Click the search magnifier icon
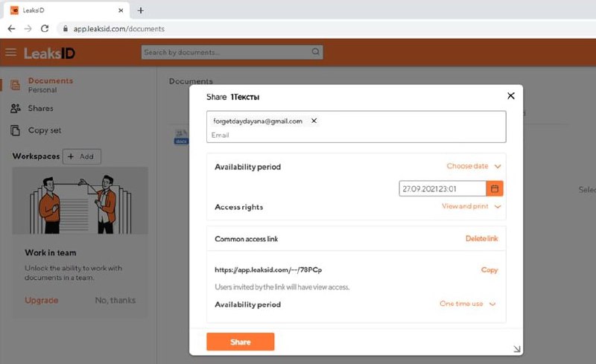The width and height of the screenshot is (596, 364). click(x=315, y=51)
